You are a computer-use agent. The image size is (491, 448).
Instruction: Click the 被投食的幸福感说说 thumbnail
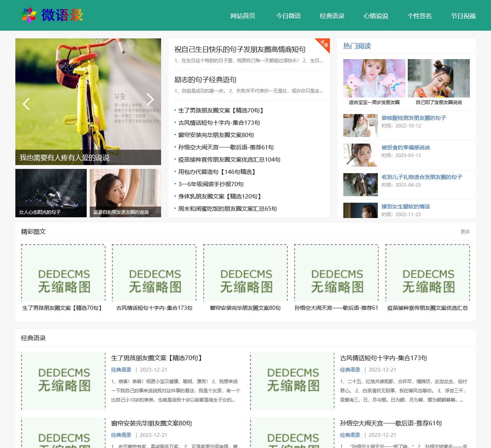(360, 155)
